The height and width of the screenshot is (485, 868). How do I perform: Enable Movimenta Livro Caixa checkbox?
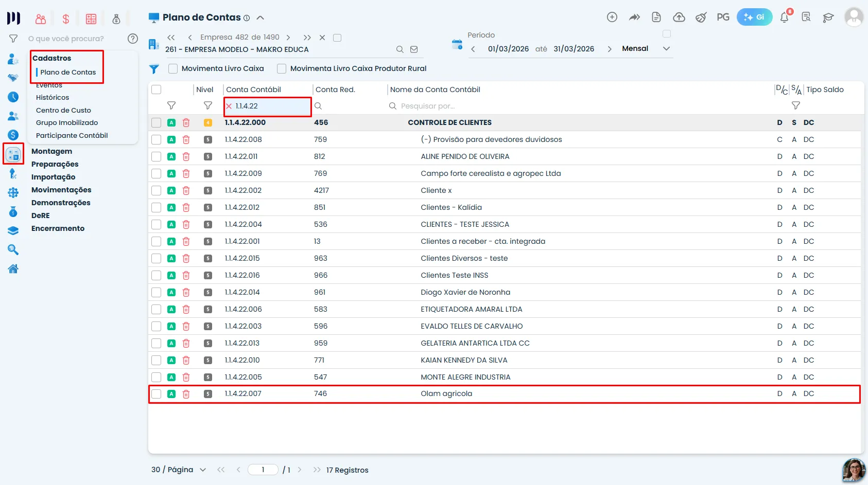[173, 68]
